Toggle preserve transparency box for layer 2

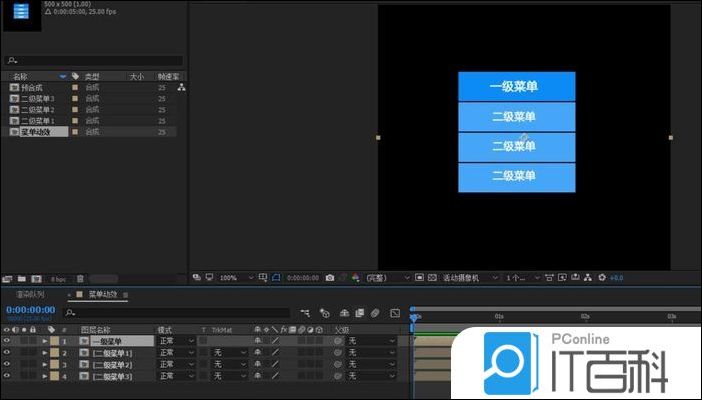[x=204, y=353]
